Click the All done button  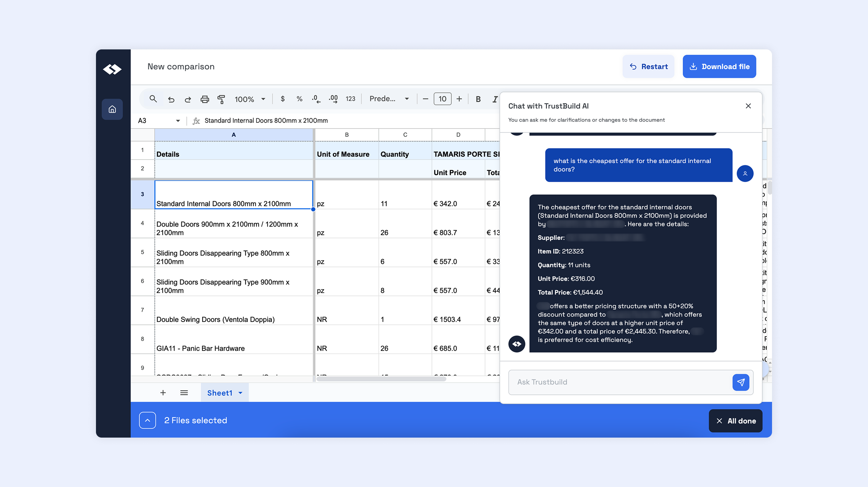736,421
